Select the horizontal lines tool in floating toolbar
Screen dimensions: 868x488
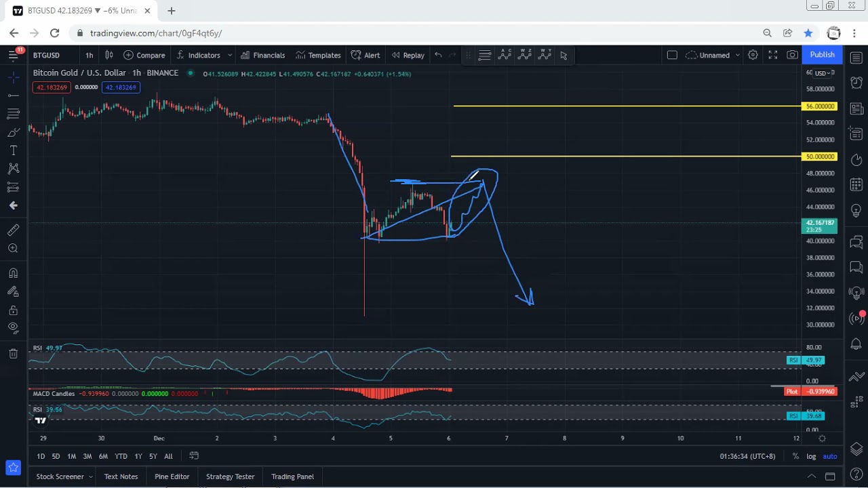click(485, 56)
